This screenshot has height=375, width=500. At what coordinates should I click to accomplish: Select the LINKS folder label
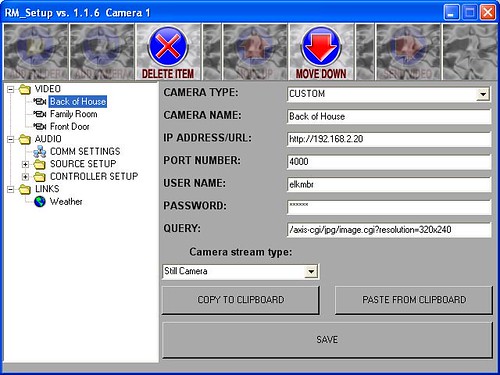47,189
